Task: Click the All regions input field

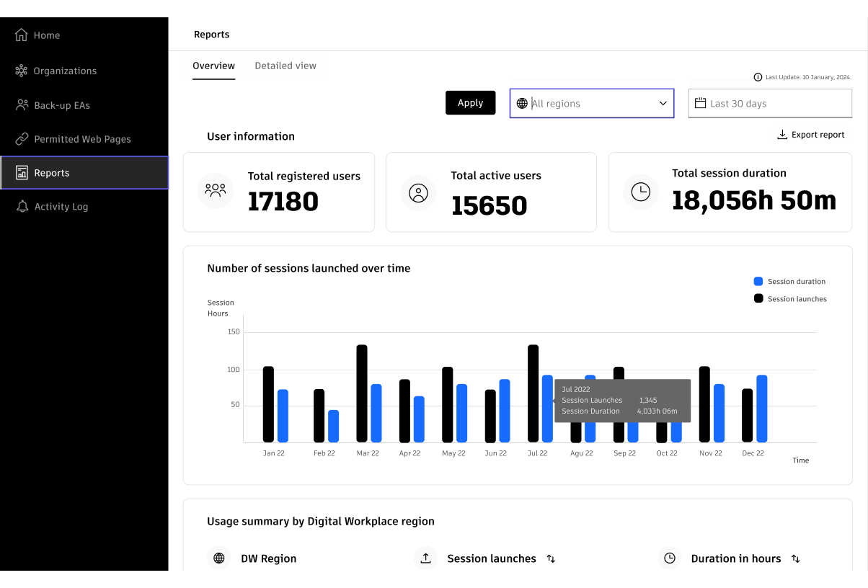Action: coord(592,104)
